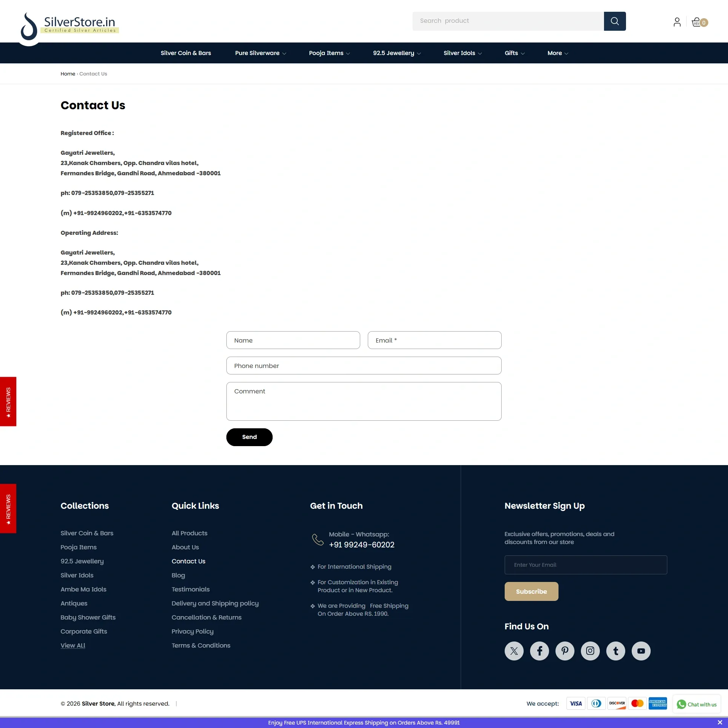The image size is (728, 728).
Task: Open the Testimonials footer link
Action: point(191,589)
